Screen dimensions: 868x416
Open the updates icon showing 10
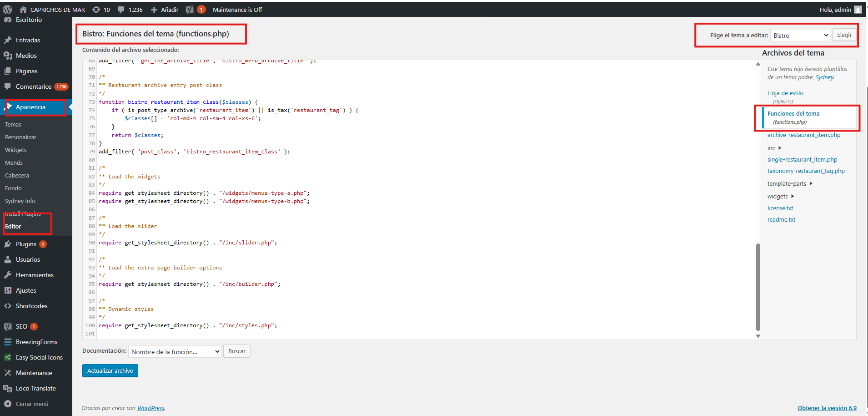[x=96, y=10]
